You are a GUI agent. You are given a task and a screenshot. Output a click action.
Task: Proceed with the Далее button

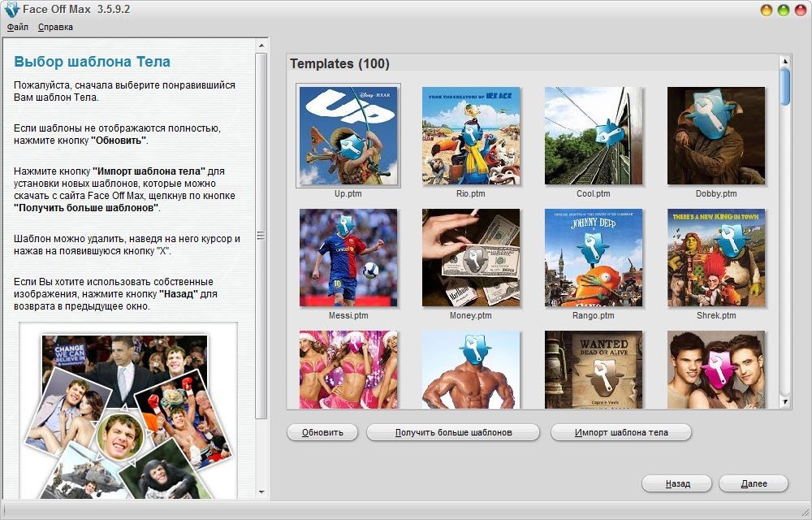[x=754, y=483]
